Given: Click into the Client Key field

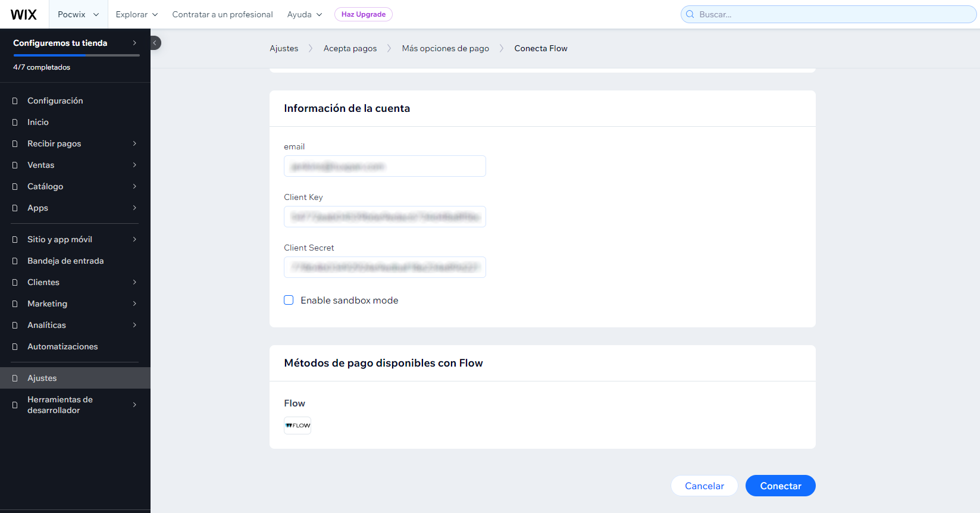Looking at the screenshot, I should (x=385, y=217).
